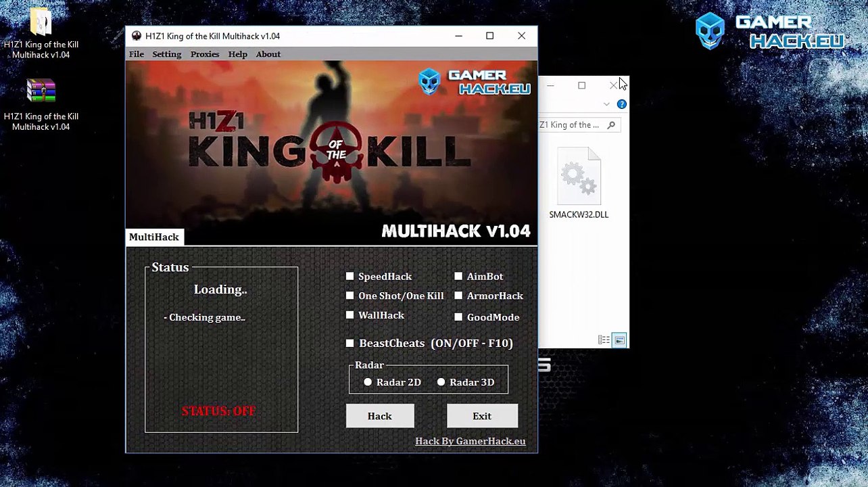Open the Setting menu
This screenshot has width=868, height=487.
(166, 54)
